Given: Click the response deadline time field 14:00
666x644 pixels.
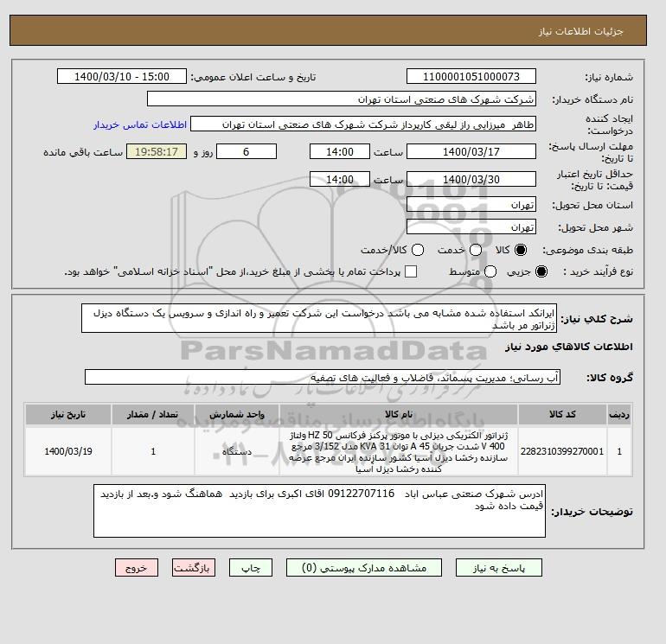Looking at the screenshot, I should [x=340, y=151].
